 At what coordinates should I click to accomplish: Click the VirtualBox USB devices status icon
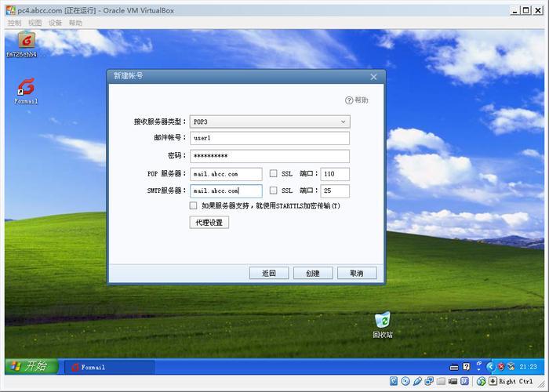tap(417, 381)
